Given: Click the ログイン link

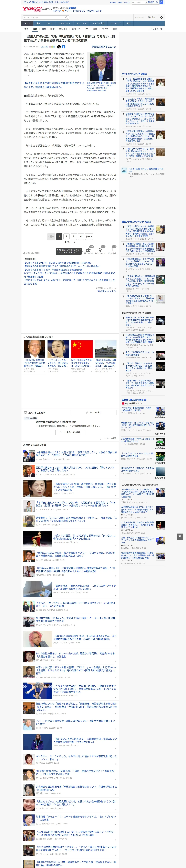Looking at the screenshot, I should [57, 11].
